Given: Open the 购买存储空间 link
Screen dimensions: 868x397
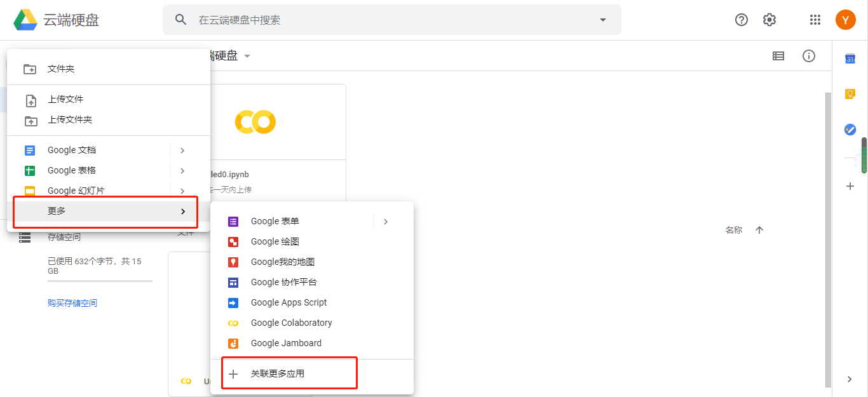Looking at the screenshot, I should click(73, 302).
